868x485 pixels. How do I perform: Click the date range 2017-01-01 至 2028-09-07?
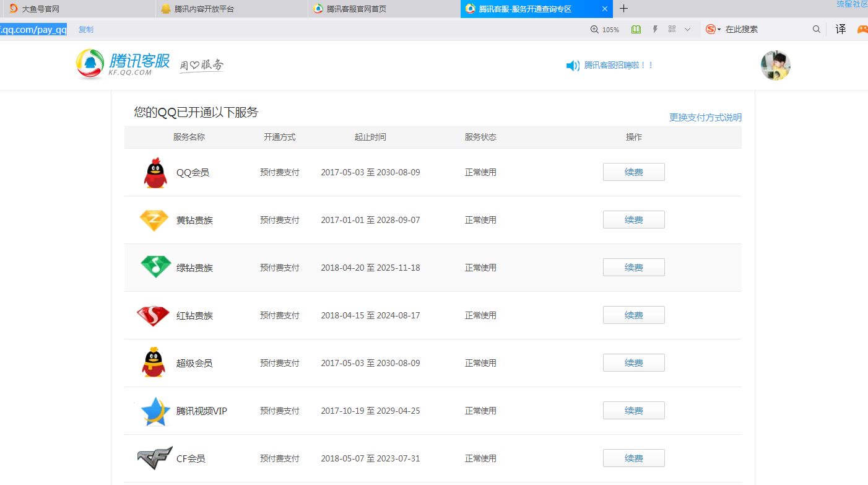click(x=370, y=220)
